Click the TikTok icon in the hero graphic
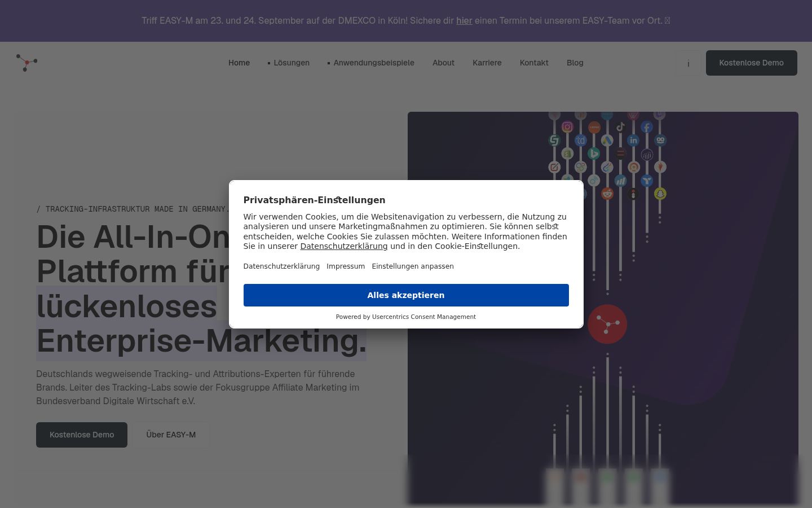812x508 pixels. pyautogui.click(x=620, y=127)
